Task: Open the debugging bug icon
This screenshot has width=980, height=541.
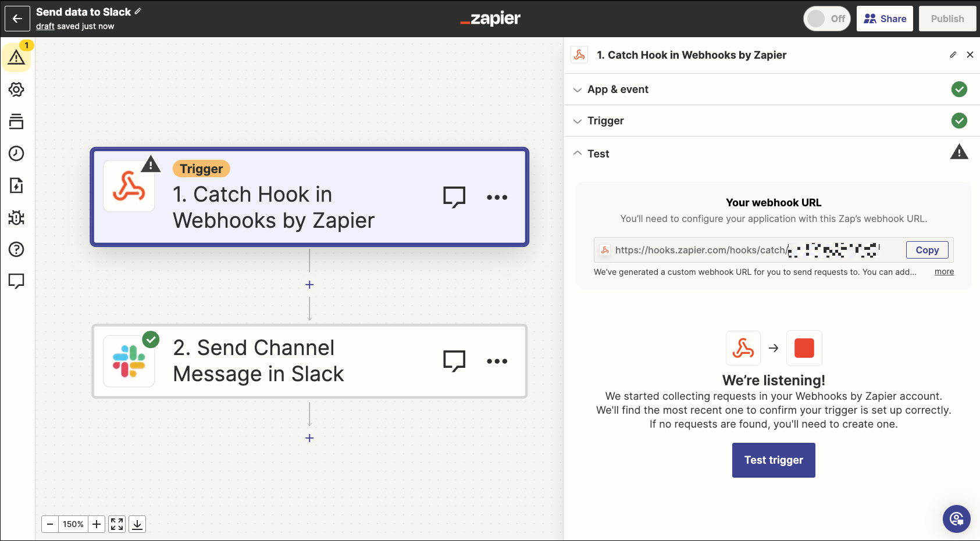Action: pyautogui.click(x=16, y=217)
